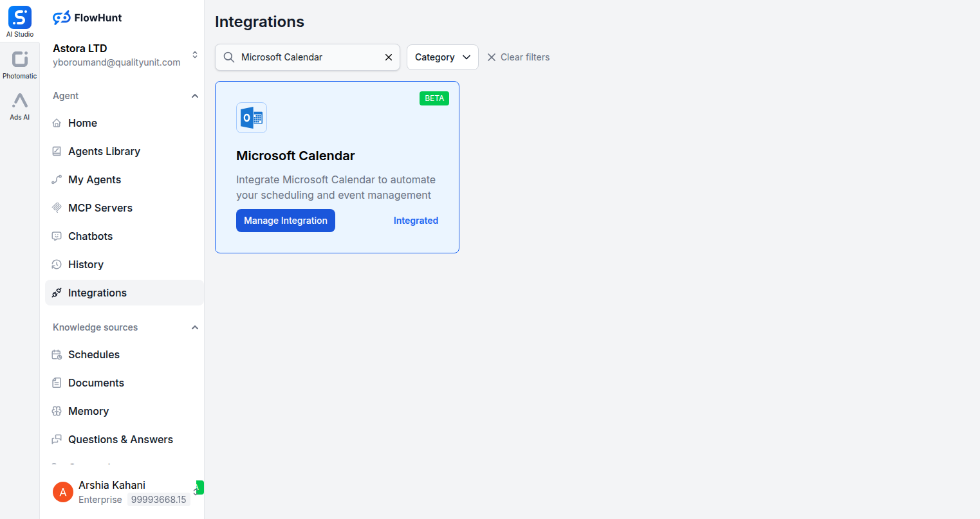This screenshot has height=519, width=980.
Task: Clear the Microsoft Calendar search text
Action: (x=388, y=57)
